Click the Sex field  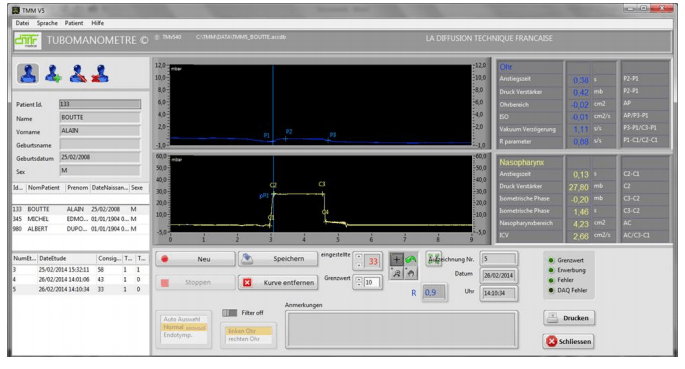(x=100, y=170)
